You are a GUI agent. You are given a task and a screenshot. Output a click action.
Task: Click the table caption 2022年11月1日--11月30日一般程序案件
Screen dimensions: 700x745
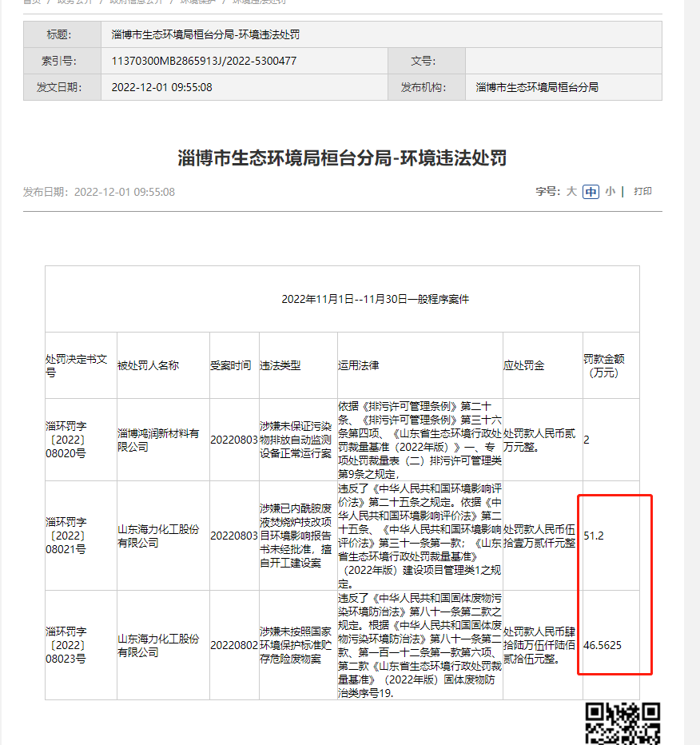click(x=375, y=299)
